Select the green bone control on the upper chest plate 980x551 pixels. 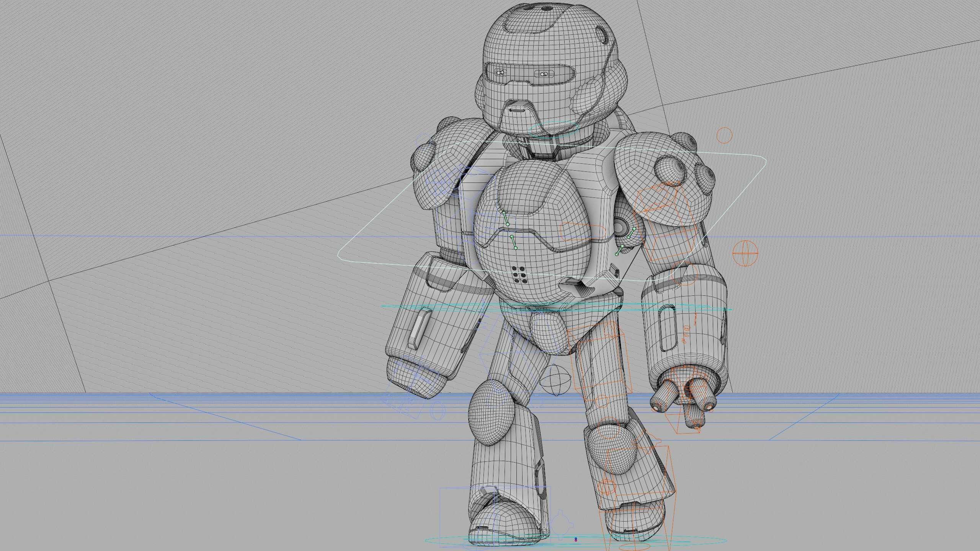click(x=506, y=218)
